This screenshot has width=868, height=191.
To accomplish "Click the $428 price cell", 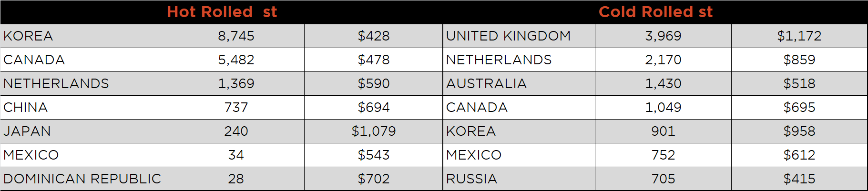I will [x=374, y=36].
